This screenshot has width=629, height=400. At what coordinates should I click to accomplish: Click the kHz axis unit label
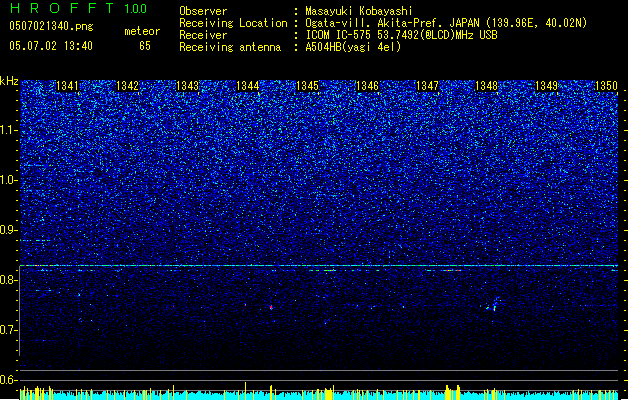9,81
